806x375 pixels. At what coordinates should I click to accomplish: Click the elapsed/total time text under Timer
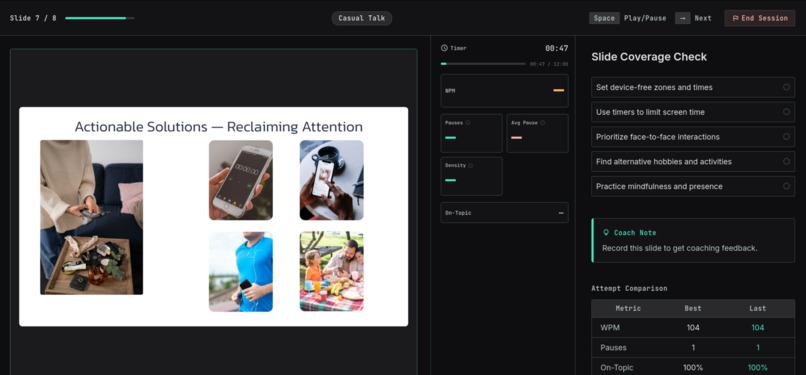click(549, 64)
